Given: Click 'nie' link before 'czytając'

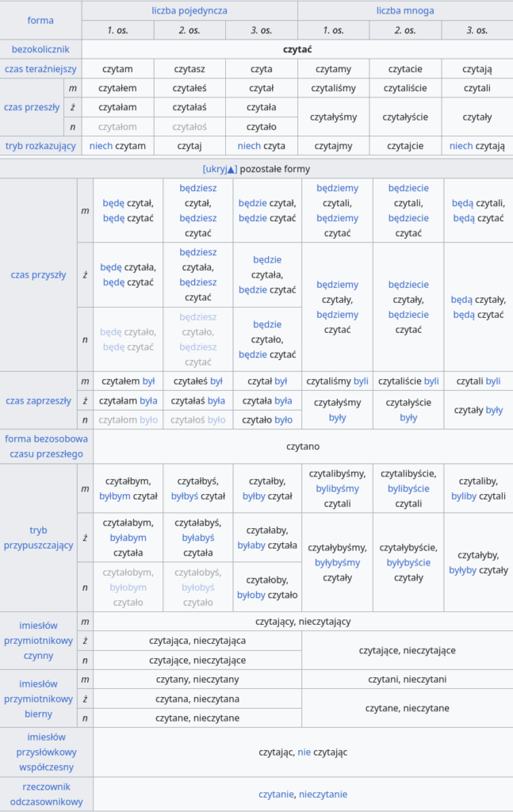Looking at the screenshot, I should tap(304, 752).
